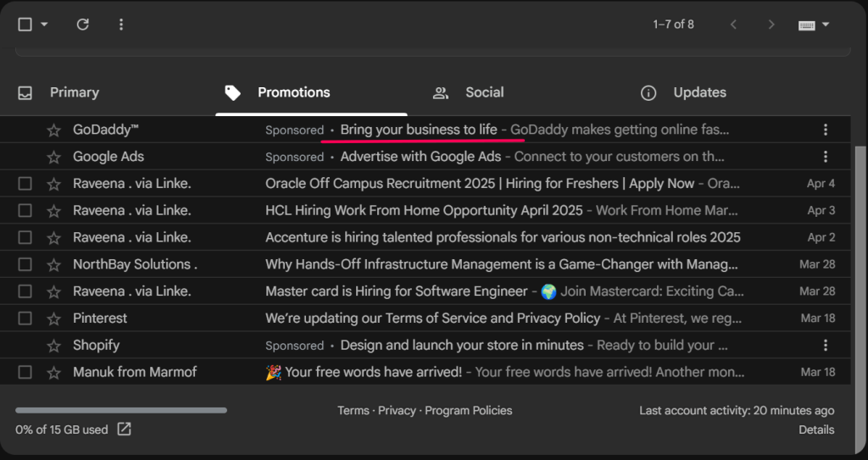This screenshot has height=460, width=868.
Task: Select the Master card is Hiring email checkbox
Action: click(25, 291)
